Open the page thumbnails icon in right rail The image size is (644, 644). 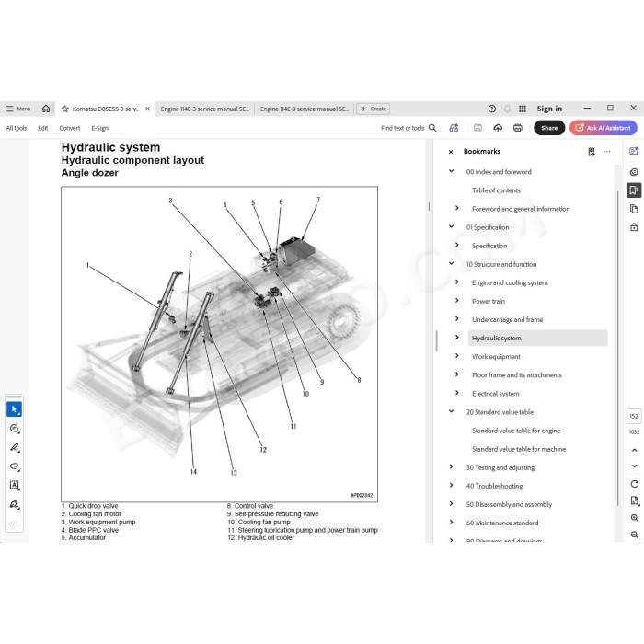click(x=634, y=209)
